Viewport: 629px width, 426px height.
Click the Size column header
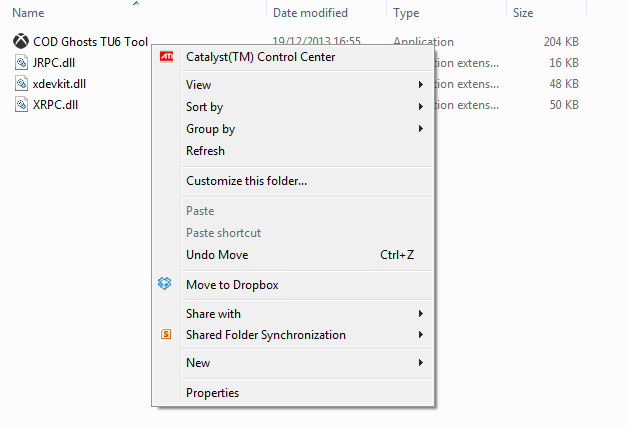(523, 13)
